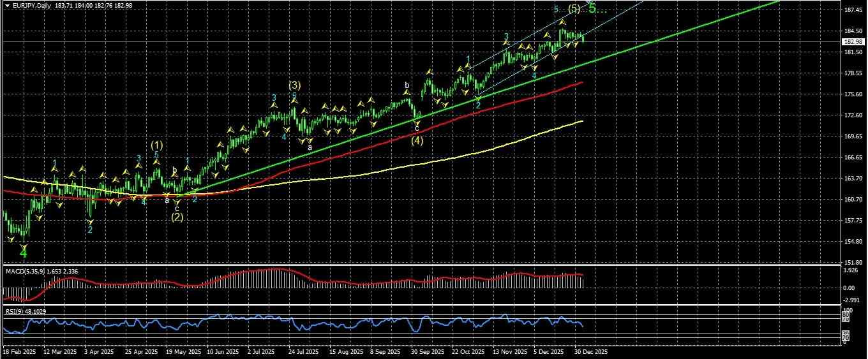The height and width of the screenshot is (359, 868).
Task: Click the 19 May 2025 date label
Action: [x=183, y=351]
